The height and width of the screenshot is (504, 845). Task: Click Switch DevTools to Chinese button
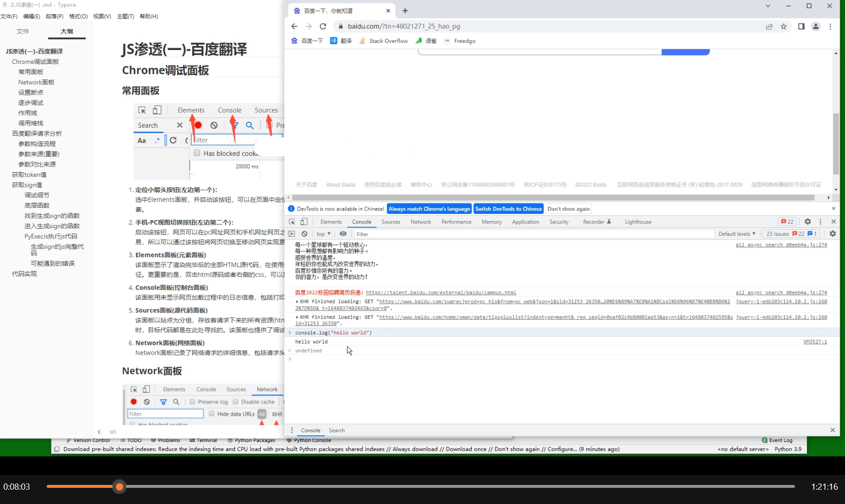pos(509,209)
